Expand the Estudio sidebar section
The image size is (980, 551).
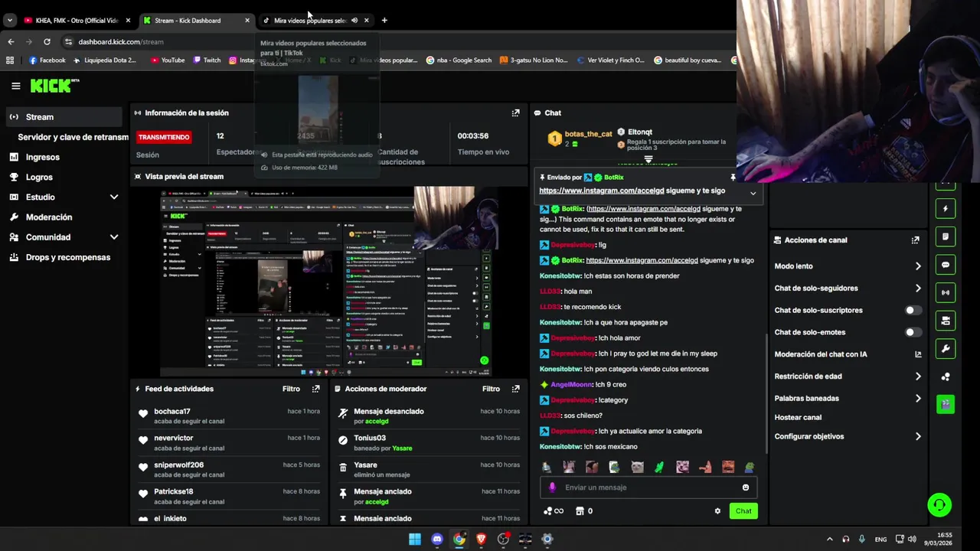click(x=114, y=197)
